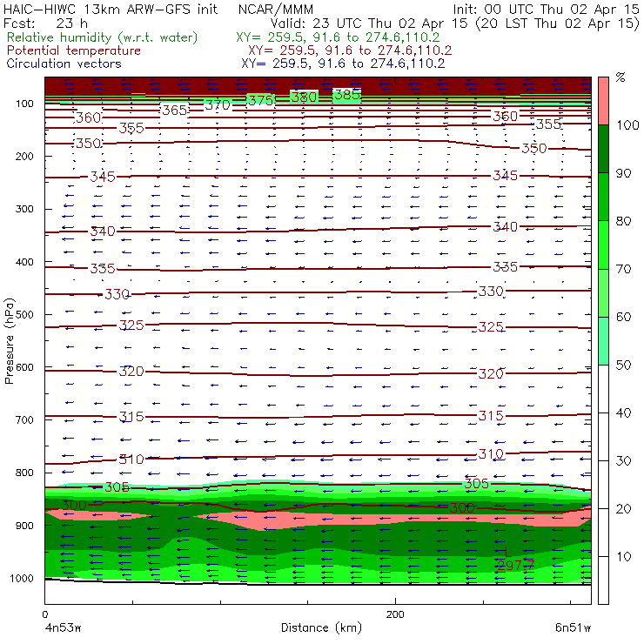Click the '200' distance axis tick label

pos(395,614)
